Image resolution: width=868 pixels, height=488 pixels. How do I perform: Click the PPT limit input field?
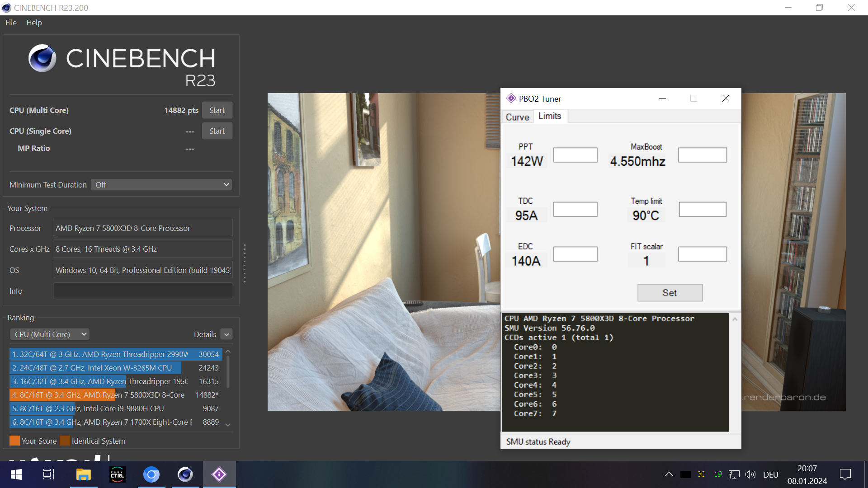575,155
